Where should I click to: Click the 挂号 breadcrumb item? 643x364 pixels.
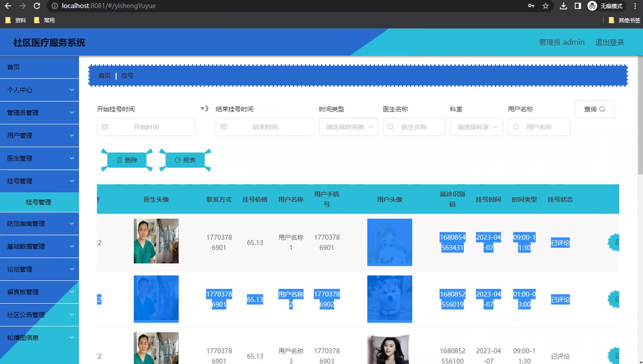click(127, 76)
